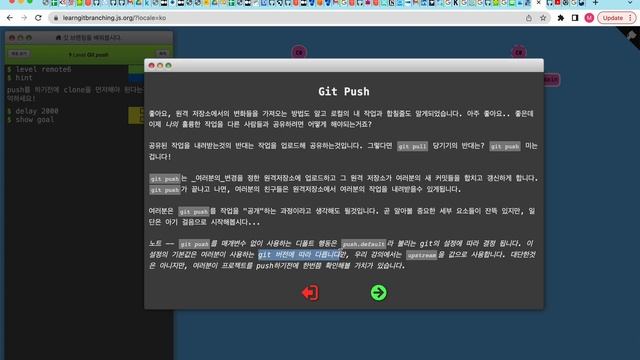This screenshot has height=360, width=640.
Task: Click the 'upstream' code label in the note
Action: pyautogui.click(x=421, y=255)
